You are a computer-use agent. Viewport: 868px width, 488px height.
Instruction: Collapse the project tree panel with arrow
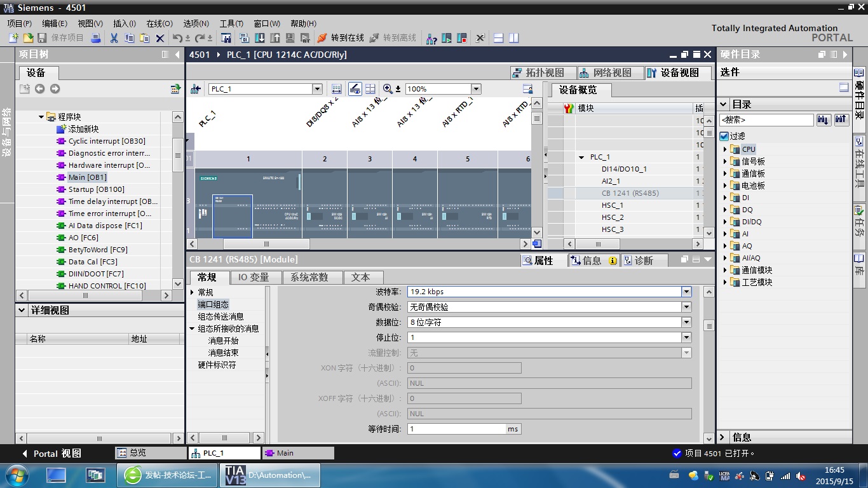[177, 55]
